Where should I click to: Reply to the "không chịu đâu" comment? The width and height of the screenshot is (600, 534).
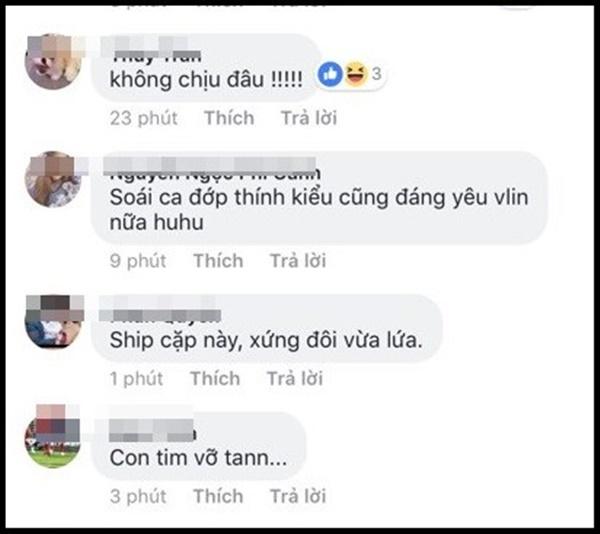coord(309,117)
